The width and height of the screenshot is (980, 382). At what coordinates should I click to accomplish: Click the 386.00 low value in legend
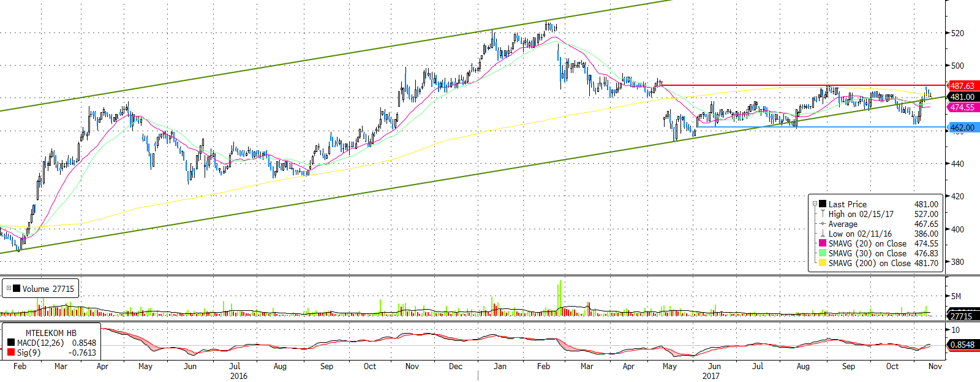pos(926,234)
